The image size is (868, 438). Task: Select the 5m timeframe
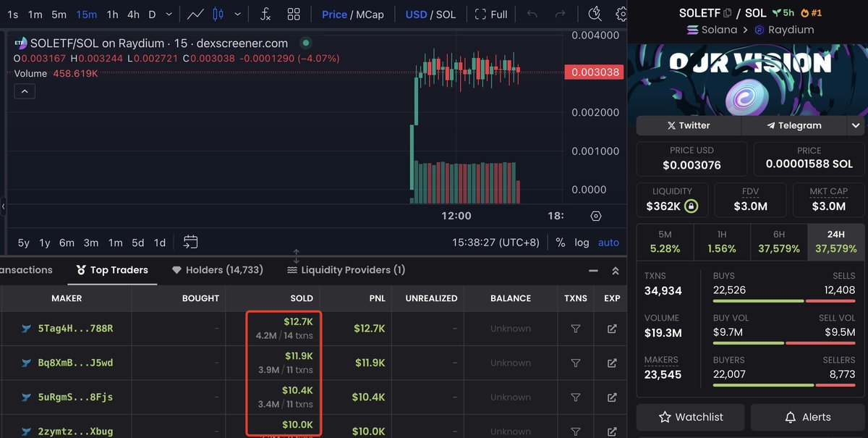click(59, 14)
